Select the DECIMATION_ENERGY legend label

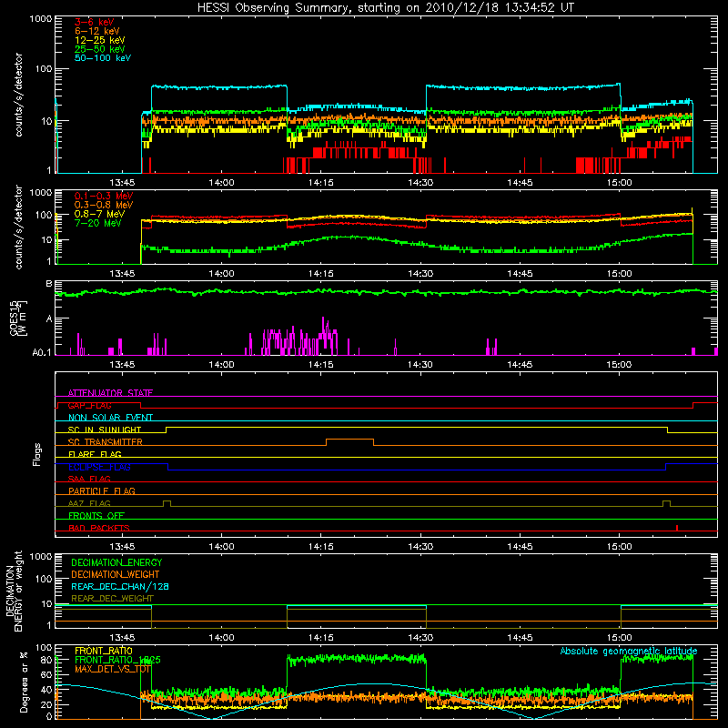(x=116, y=562)
